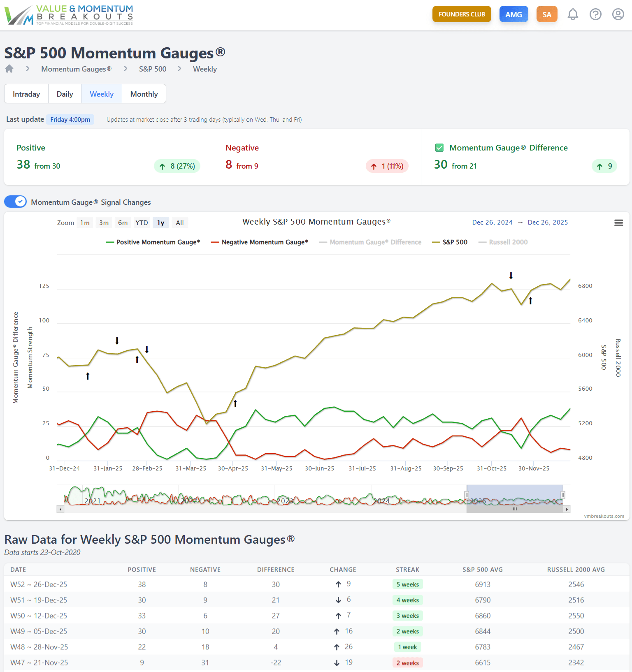The width and height of the screenshot is (632, 672).
Task: Open the notifications bell
Action: coord(573,14)
